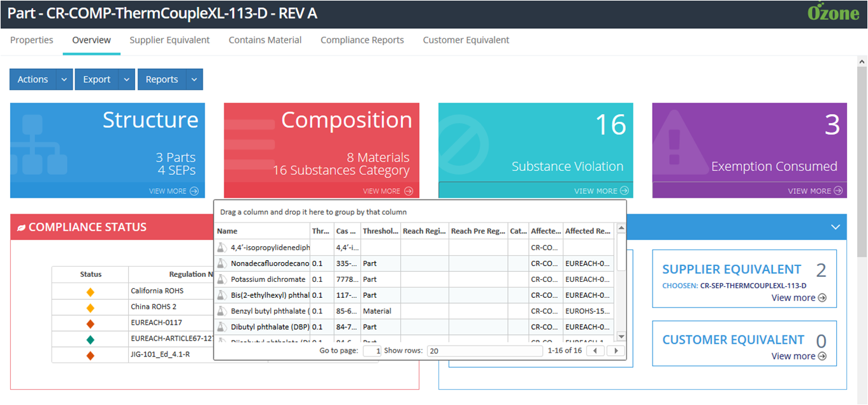Open the Compliance Reports tab
This screenshot has width=868, height=405.
(362, 40)
